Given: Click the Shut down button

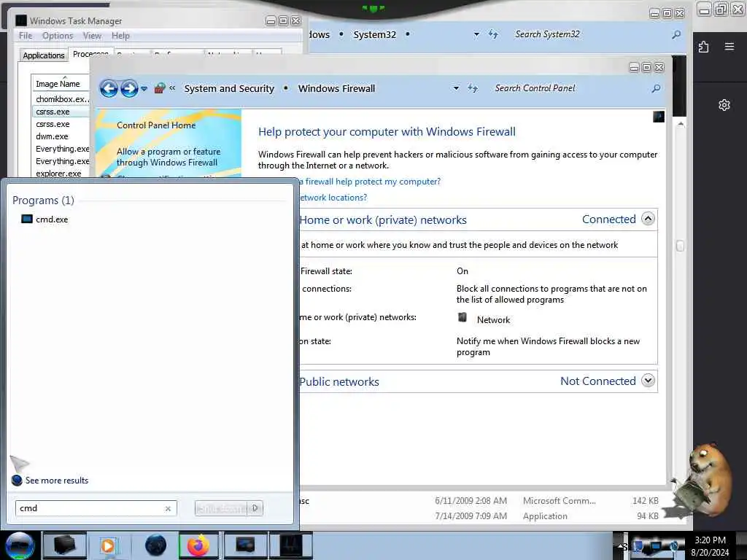Looking at the screenshot, I should pyautogui.click(x=222, y=508).
